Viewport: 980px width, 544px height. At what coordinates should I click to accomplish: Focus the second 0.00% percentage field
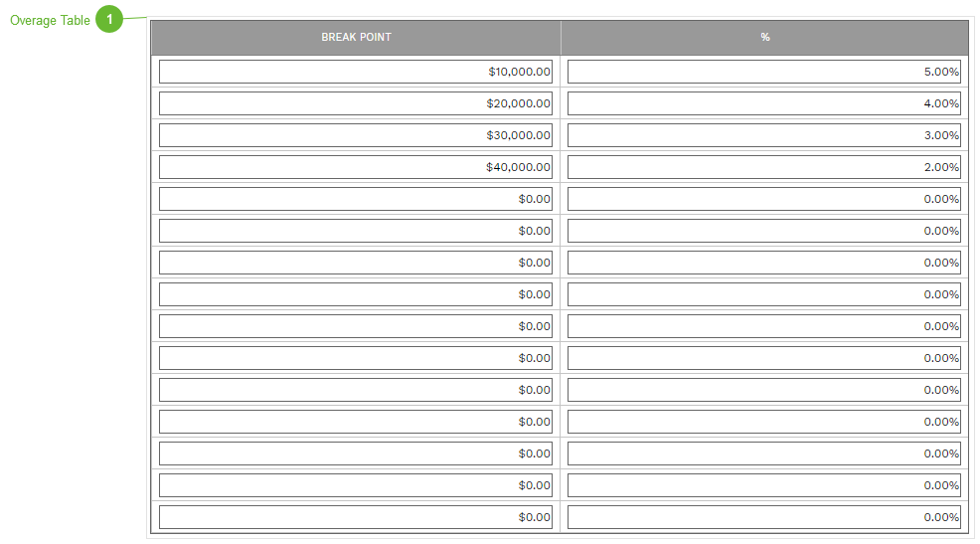coord(763,231)
